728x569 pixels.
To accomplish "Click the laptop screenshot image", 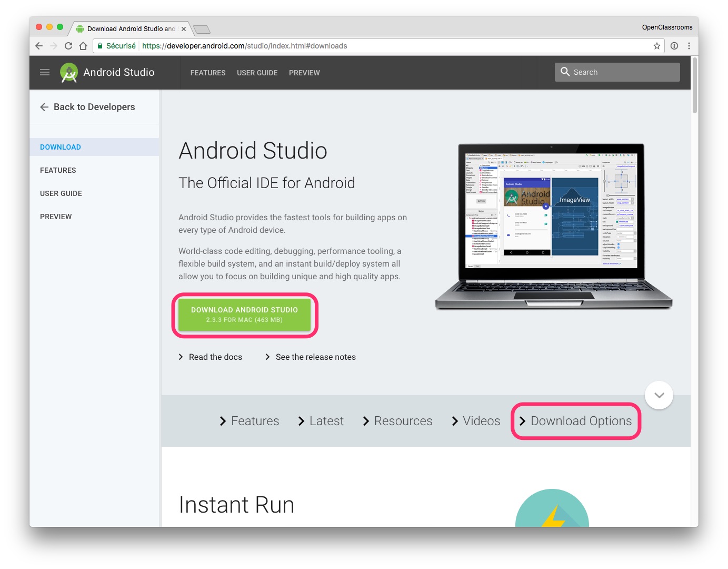I will (554, 227).
